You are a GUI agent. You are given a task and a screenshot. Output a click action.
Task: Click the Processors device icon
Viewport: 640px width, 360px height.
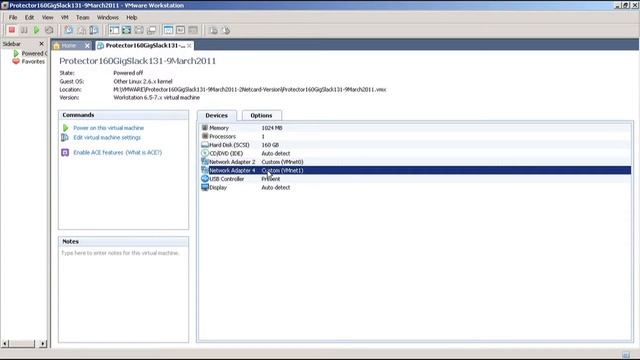click(x=205, y=136)
